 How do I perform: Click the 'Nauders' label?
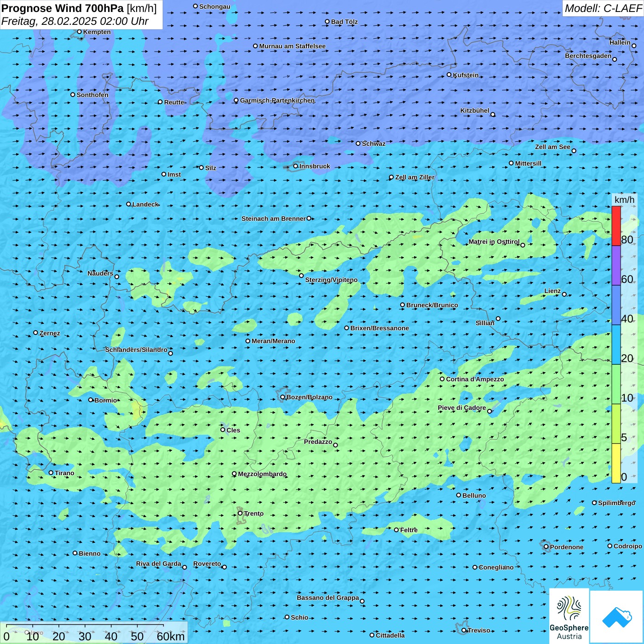pyautogui.click(x=100, y=273)
